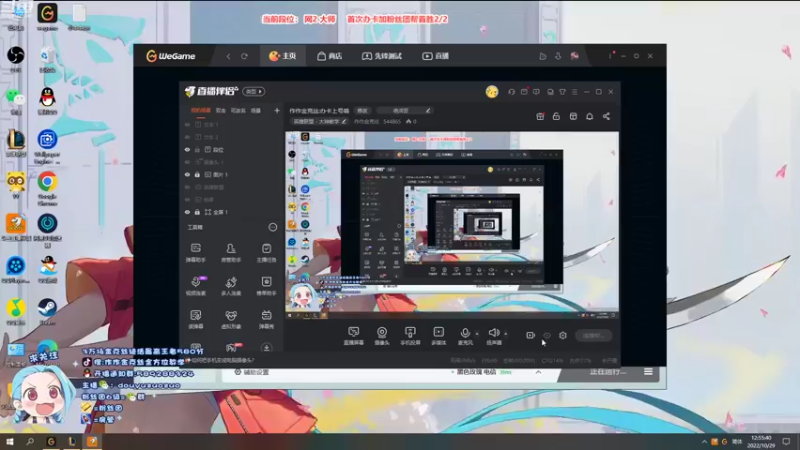Open the PK tool in toolbox
The width and height of the screenshot is (800, 450).
coord(232,347)
